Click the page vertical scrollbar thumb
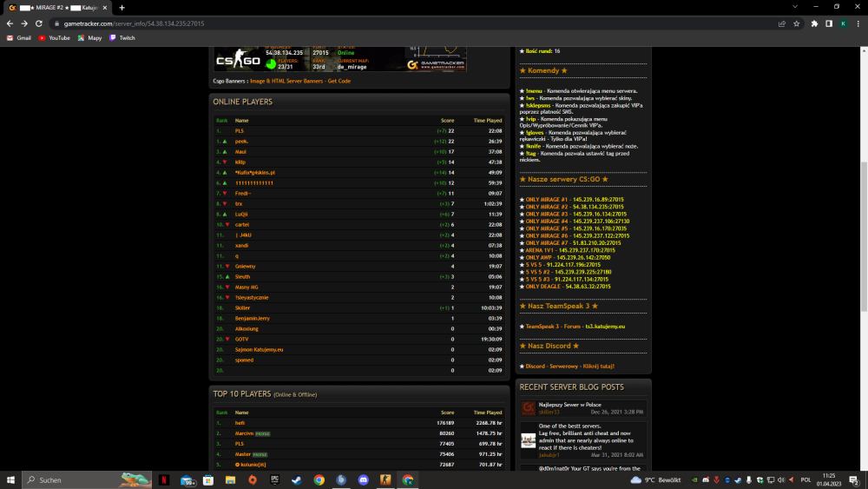Image resolution: width=868 pixels, height=489 pixels. (x=864, y=236)
